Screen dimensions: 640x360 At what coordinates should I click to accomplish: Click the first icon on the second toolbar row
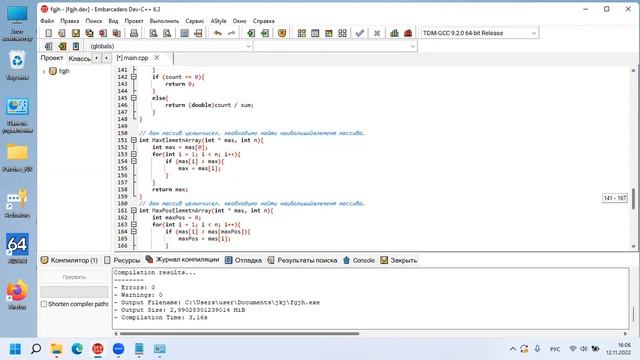(49, 46)
